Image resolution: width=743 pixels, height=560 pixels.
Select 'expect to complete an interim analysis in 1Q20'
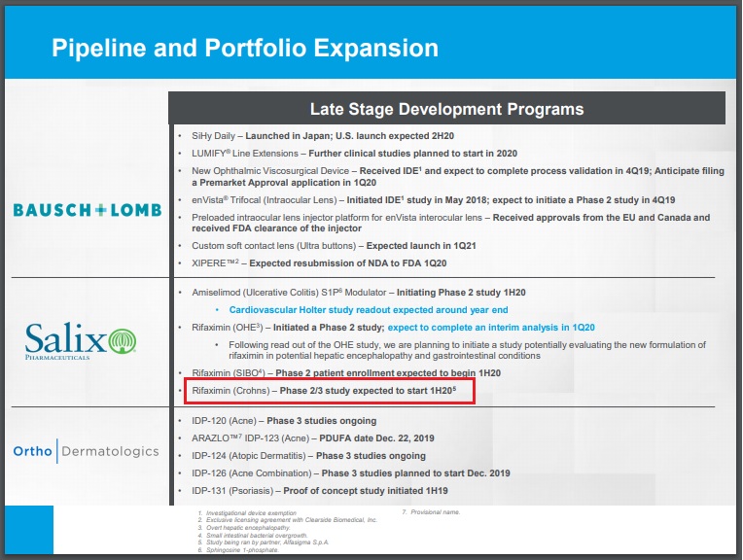491,328
